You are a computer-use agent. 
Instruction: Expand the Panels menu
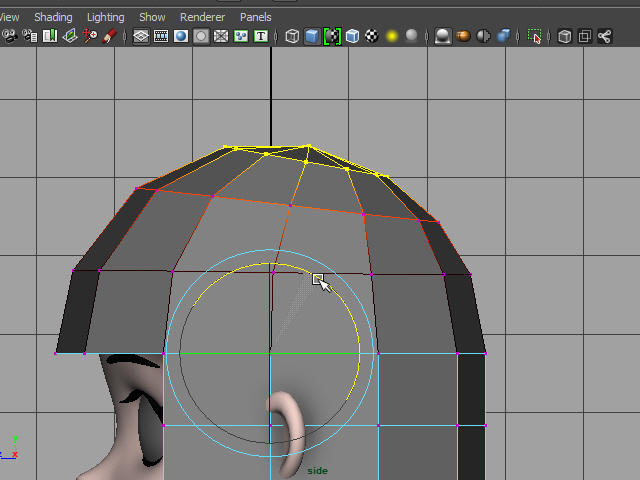[255, 17]
